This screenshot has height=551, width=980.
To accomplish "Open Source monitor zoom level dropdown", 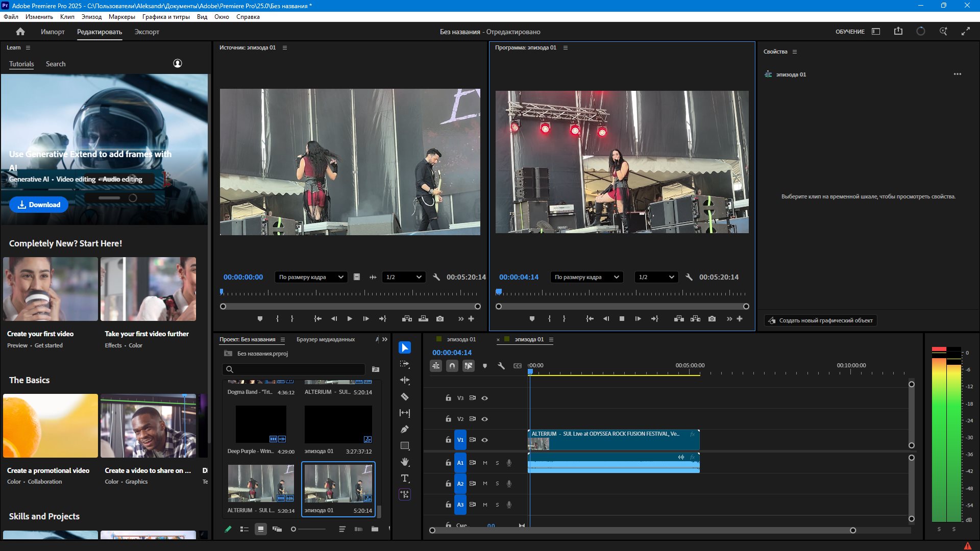I will coord(311,277).
